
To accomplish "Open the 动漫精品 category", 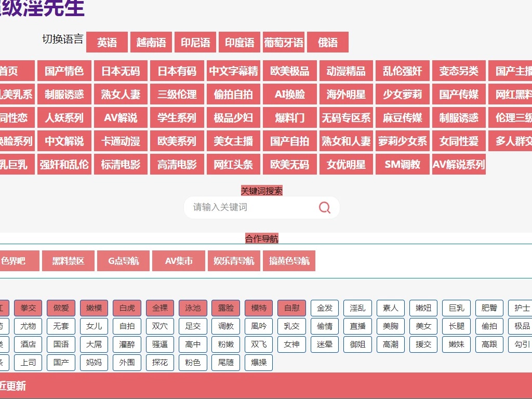I will [346, 71].
